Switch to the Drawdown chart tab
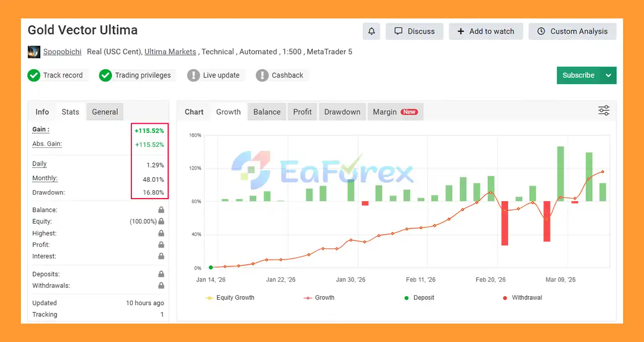Viewport: 644px width, 342px height. (342, 112)
